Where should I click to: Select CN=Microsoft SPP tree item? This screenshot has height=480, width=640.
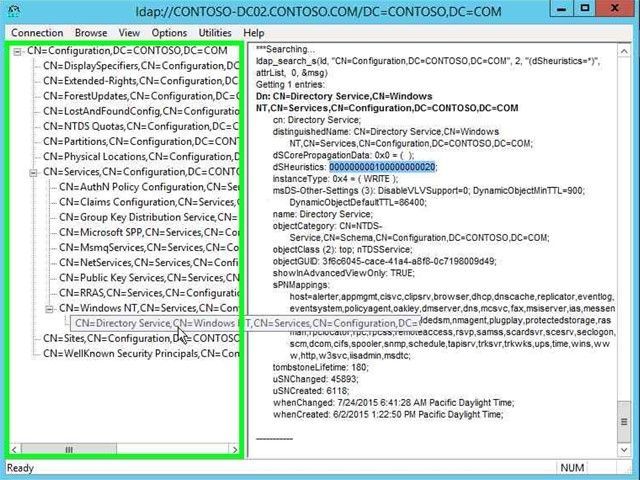click(149, 232)
